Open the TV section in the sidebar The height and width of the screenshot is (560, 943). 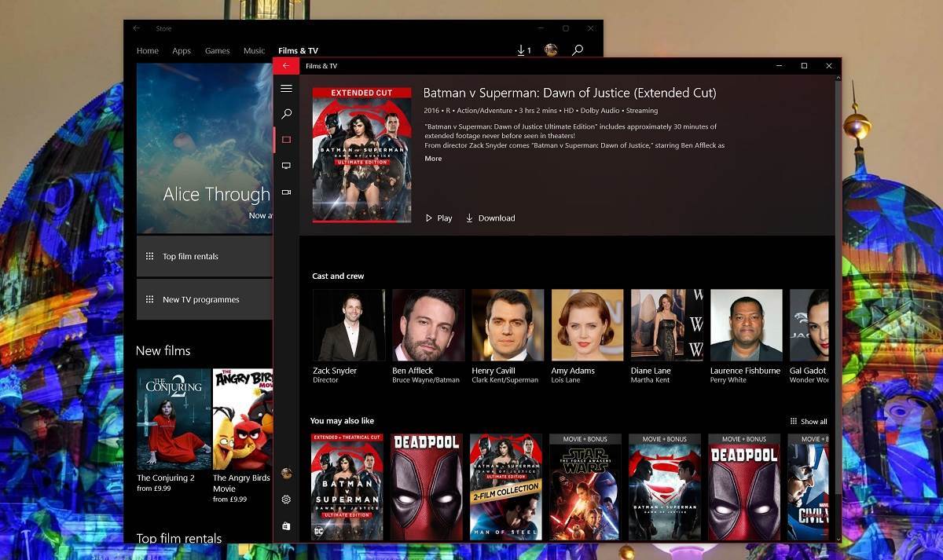pyautogui.click(x=286, y=166)
